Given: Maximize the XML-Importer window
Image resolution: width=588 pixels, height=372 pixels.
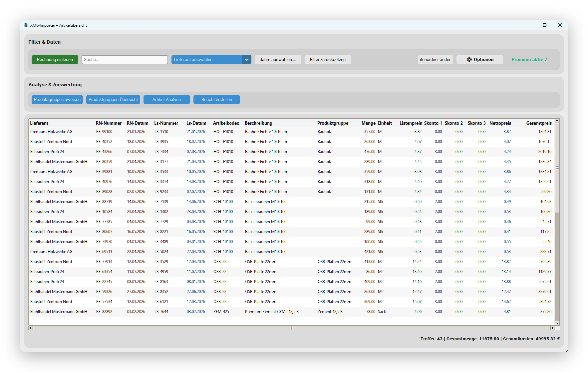Looking at the screenshot, I should point(545,25).
